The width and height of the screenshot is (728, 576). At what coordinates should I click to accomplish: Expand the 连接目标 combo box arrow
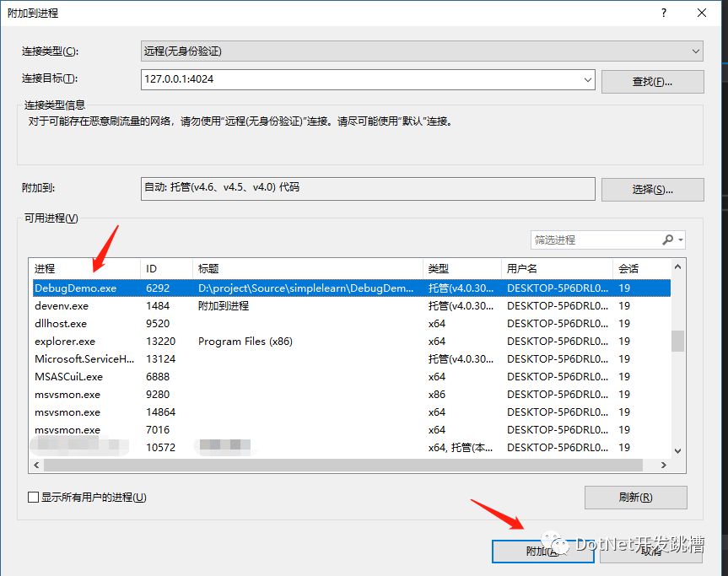click(588, 80)
